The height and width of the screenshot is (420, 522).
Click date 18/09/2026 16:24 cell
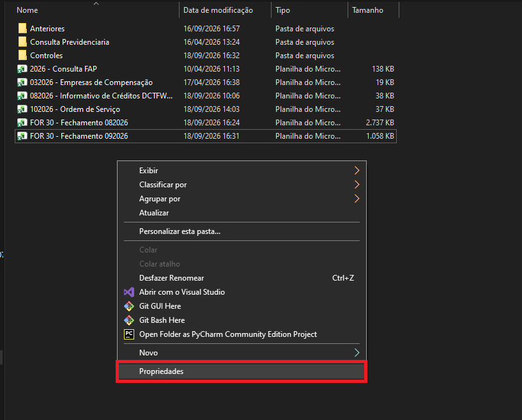click(211, 123)
